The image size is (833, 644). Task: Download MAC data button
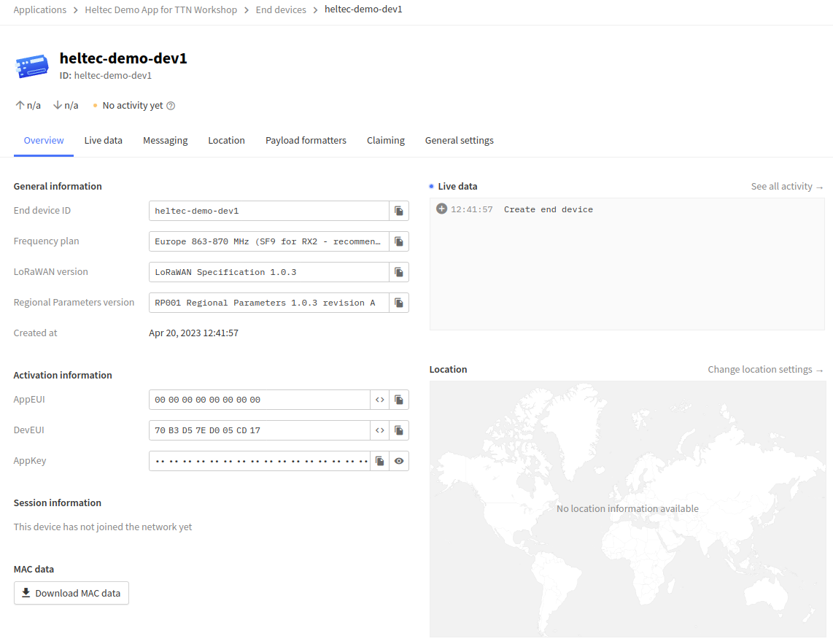coord(71,593)
